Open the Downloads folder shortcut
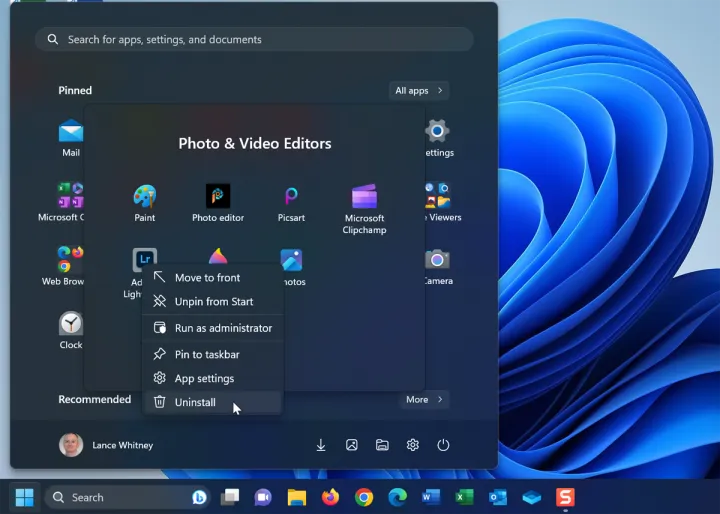 pos(321,445)
